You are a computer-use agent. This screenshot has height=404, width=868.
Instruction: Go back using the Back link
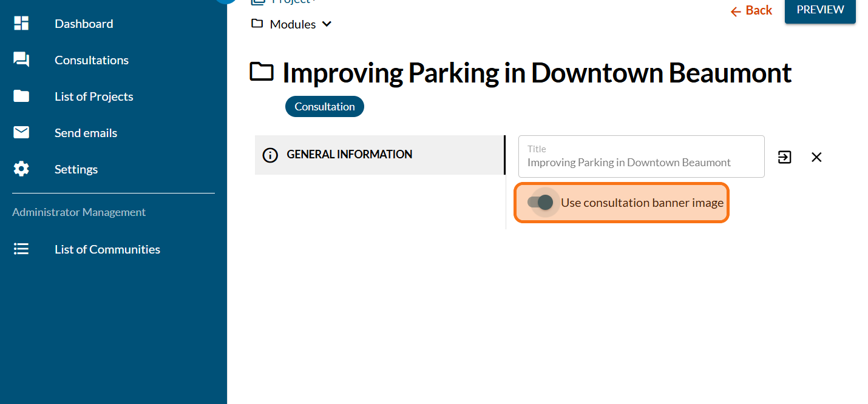[751, 10]
